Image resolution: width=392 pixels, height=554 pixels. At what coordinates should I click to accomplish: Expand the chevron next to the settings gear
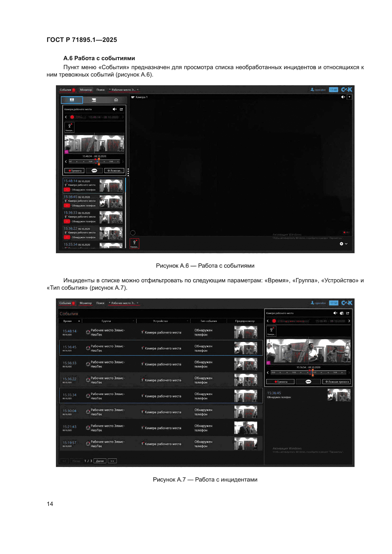(346, 244)
